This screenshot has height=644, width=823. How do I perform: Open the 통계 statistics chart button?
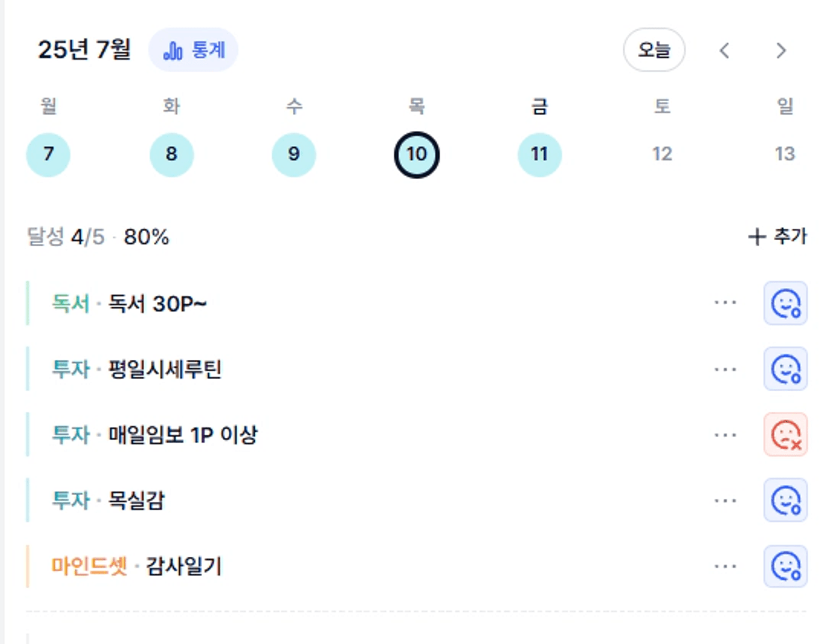coord(194,50)
